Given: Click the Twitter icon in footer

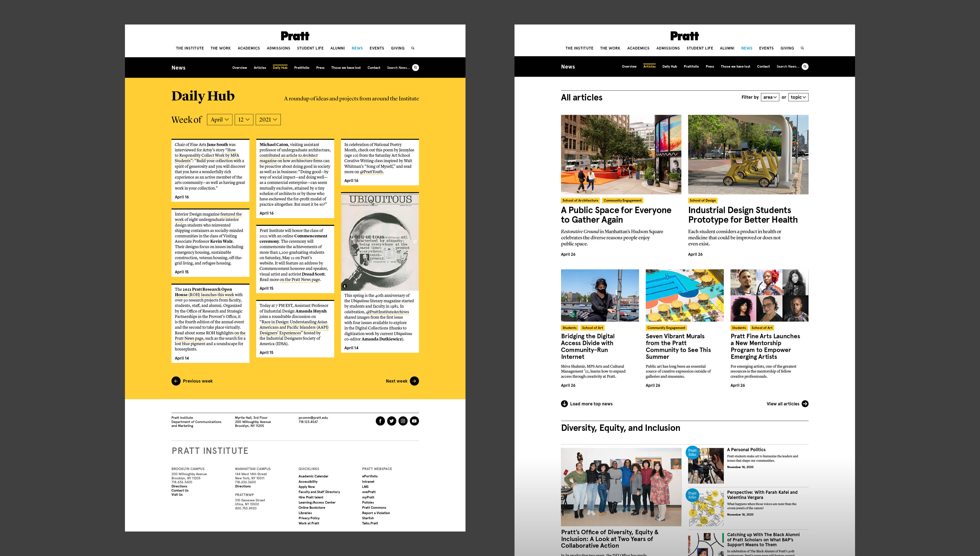Looking at the screenshot, I should [x=392, y=421].
